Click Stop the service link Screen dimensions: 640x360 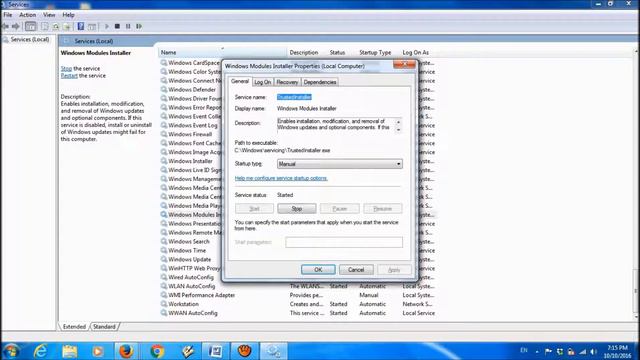pos(66,69)
